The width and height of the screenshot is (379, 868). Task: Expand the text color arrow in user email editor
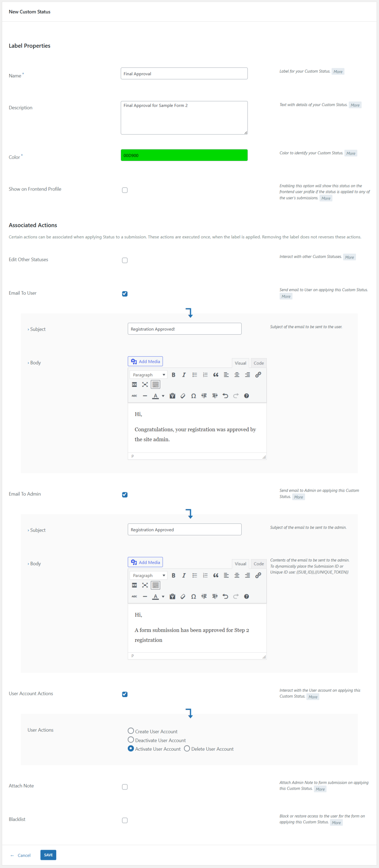[163, 396]
